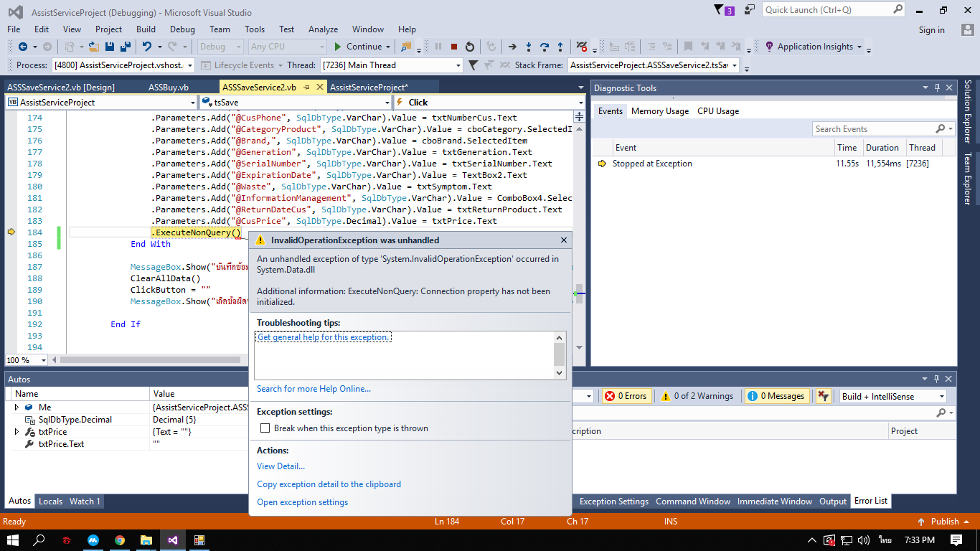Stop debugging with the red square
This screenshot has width=980, height=551.
(x=454, y=47)
